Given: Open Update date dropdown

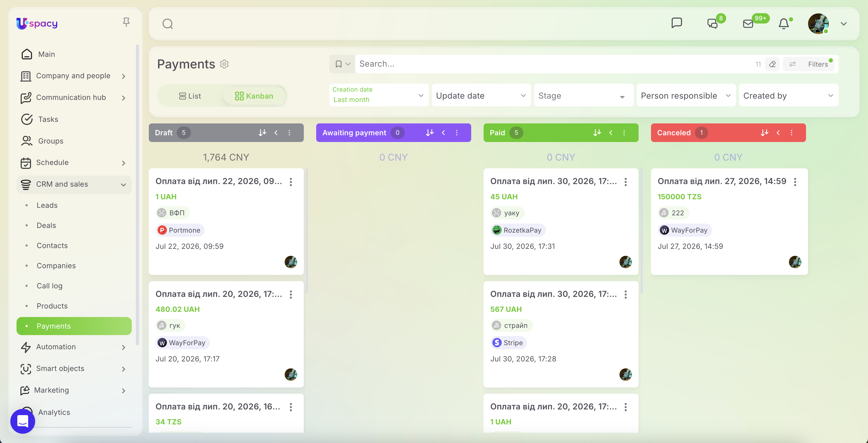Looking at the screenshot, I should click(481, 96).
